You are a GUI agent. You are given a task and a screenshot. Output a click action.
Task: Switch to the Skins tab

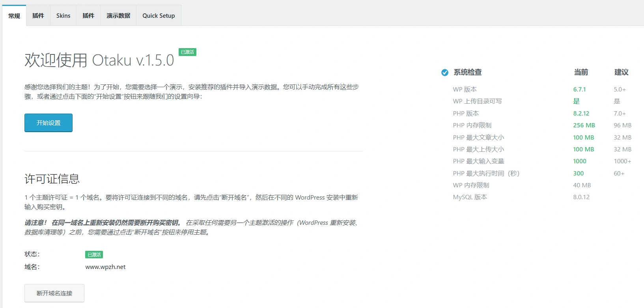point(63,16)
